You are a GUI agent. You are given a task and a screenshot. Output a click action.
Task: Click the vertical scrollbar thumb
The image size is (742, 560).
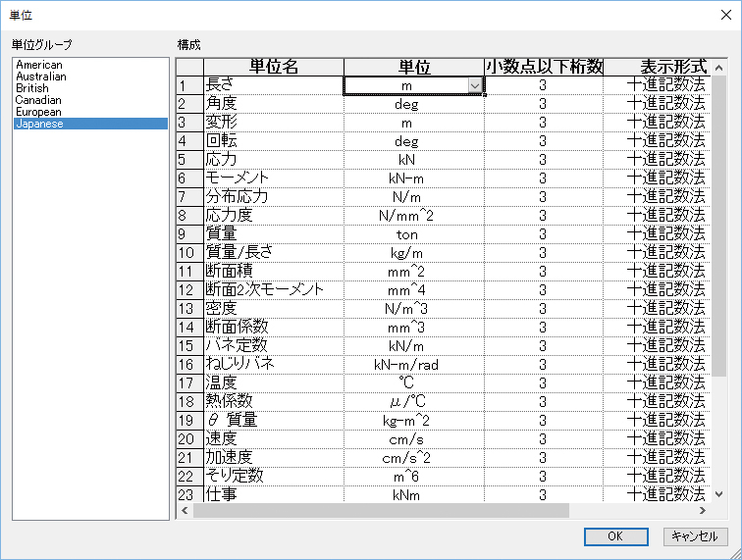(x=718, y=227)
